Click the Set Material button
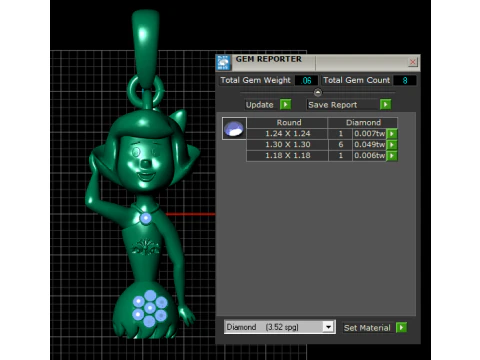480x360 pixels. (368, 328)
